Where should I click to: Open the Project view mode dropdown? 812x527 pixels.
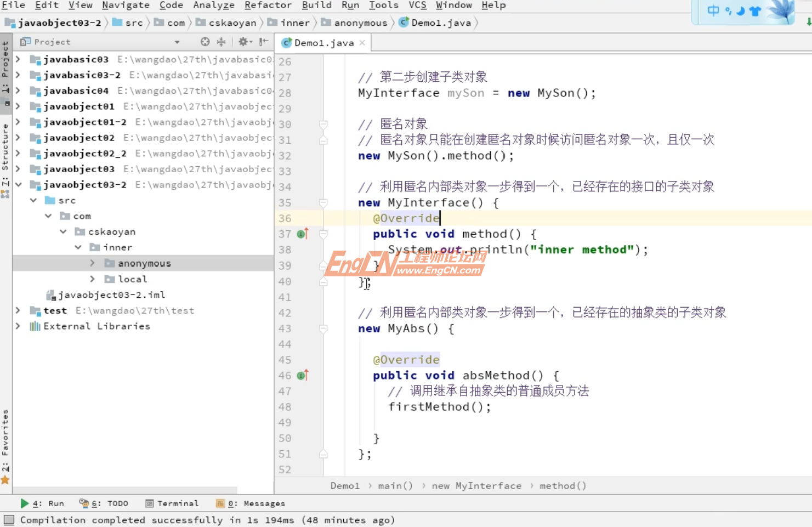(176, 42)
